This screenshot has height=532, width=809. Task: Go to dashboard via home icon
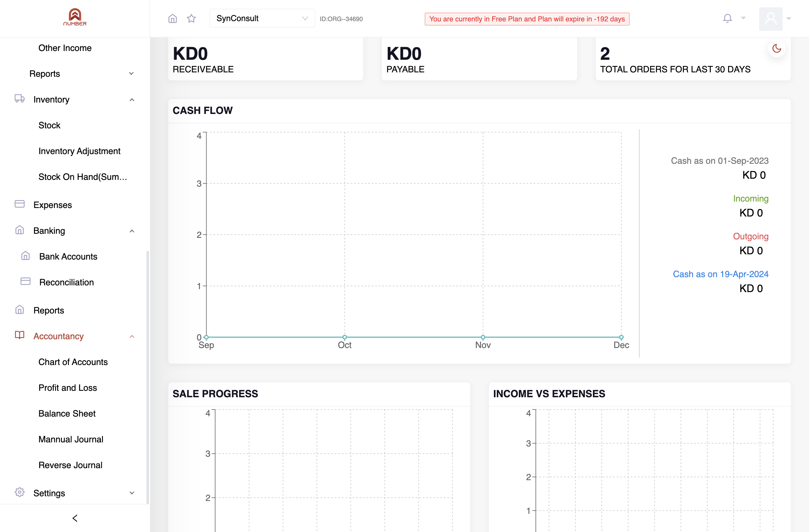(173, 18)
